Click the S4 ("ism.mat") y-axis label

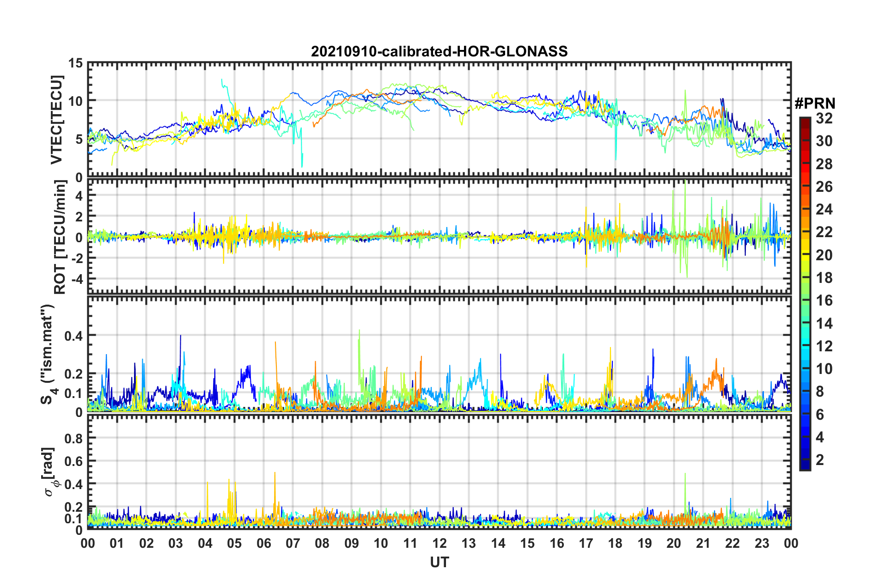(48, 354)
